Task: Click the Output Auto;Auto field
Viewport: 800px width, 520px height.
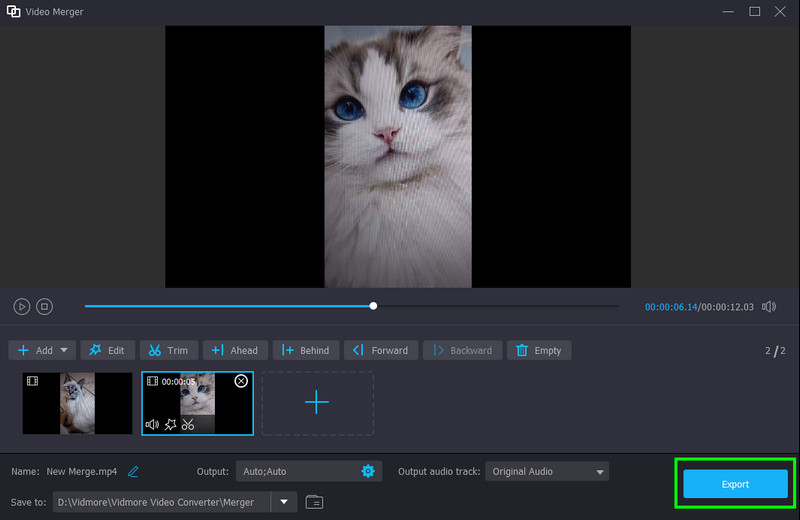Action: [309, 472]
